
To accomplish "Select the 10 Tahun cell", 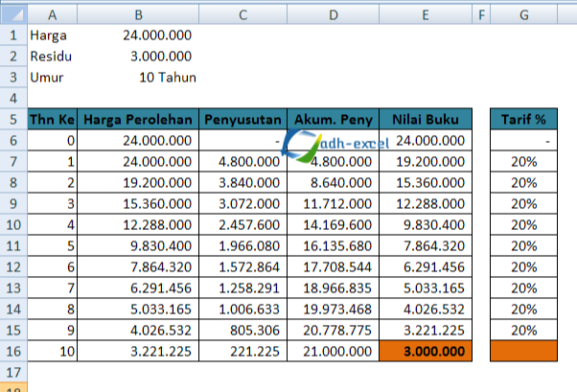I will tap(138, 78).
